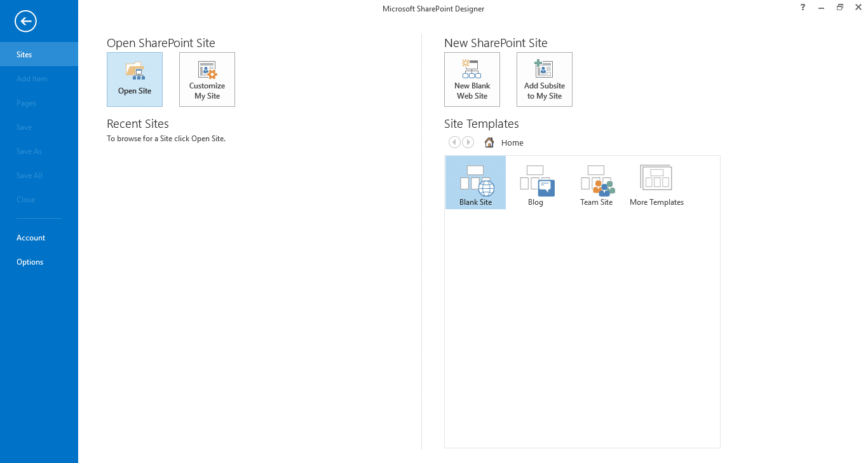Go back in Site Templates navigation

tap(454, 142)
